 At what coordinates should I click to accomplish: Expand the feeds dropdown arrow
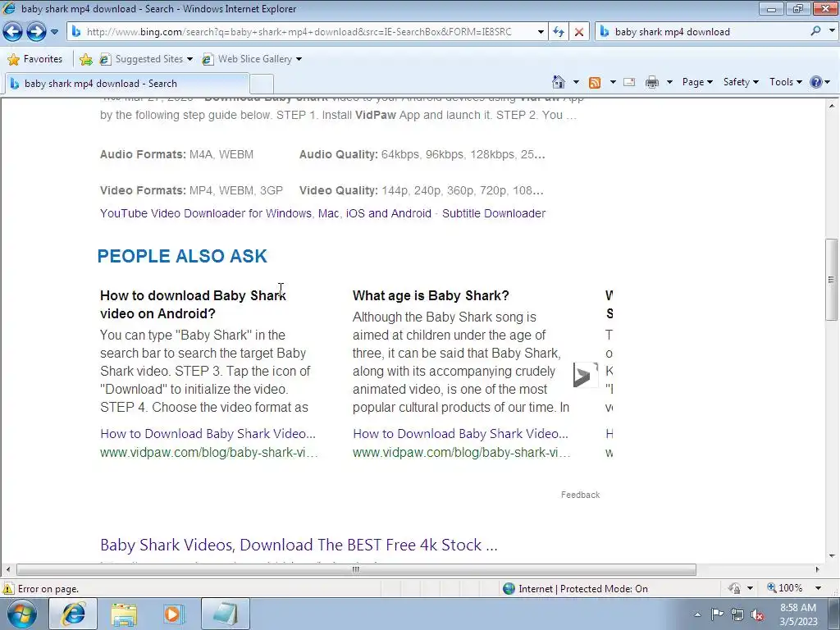click(x=613, y=82)
